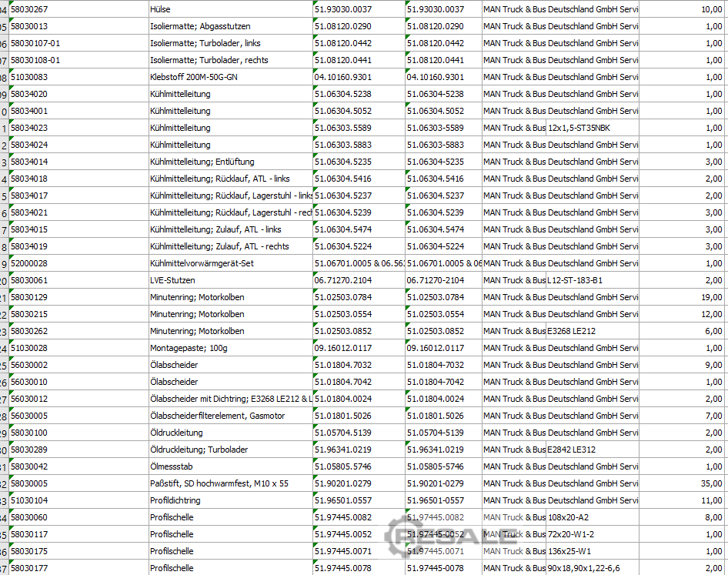Click the 108x20-A2 dimension cell
728x575 pixels.
click(593, 517)
